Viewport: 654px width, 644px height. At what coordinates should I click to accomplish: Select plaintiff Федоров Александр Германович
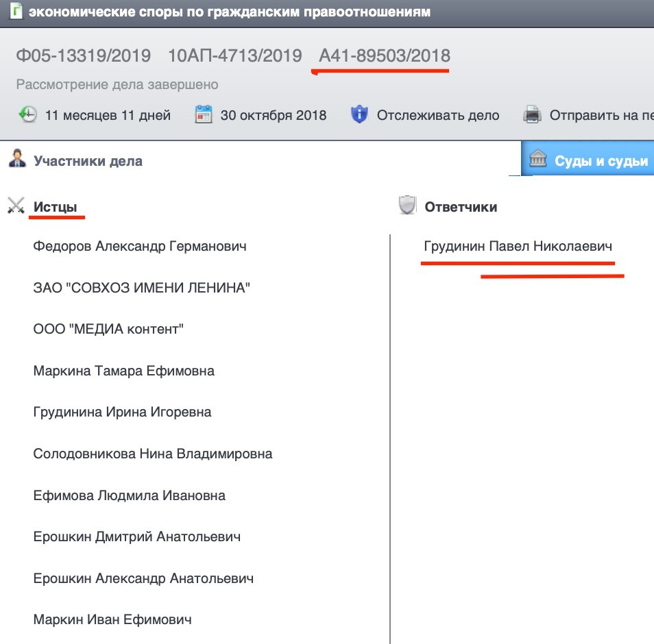[140, 246]
